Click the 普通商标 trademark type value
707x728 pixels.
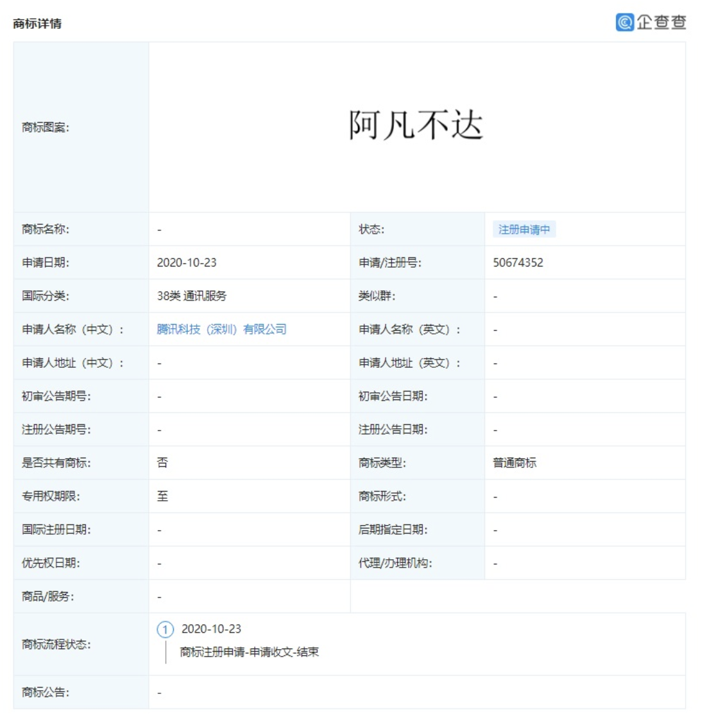515,463
